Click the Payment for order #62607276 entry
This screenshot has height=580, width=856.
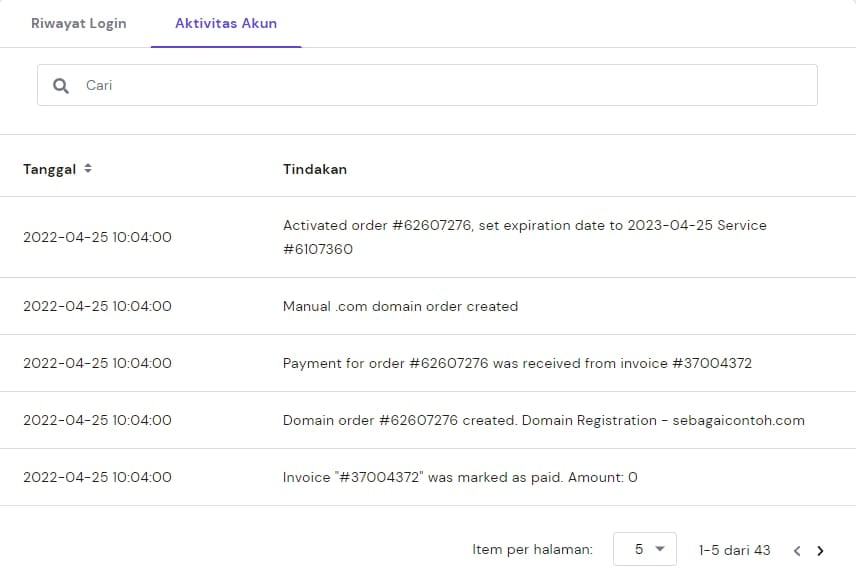(x=517, y=363)
